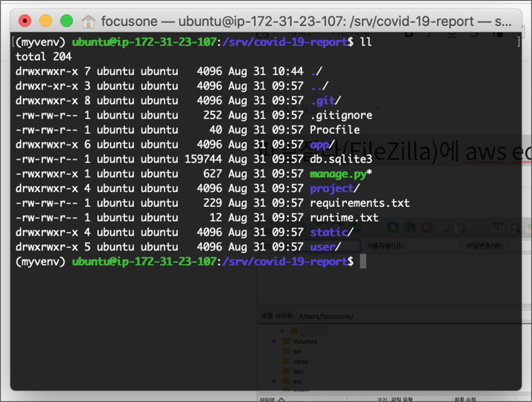Click the 'project/' directory name
The image size is (532, 402).
coord(335,188)
